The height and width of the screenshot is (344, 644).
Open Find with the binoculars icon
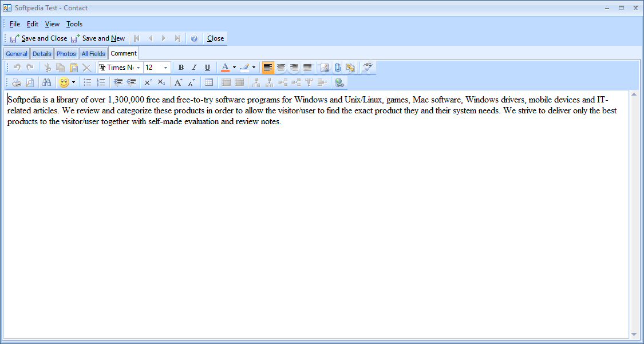point(47,82)
